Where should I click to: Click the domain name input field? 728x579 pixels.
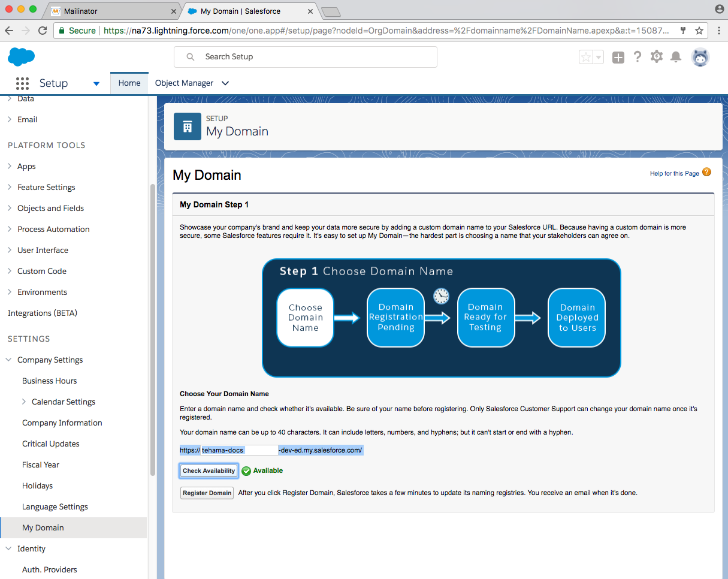[x=239, y=450]
